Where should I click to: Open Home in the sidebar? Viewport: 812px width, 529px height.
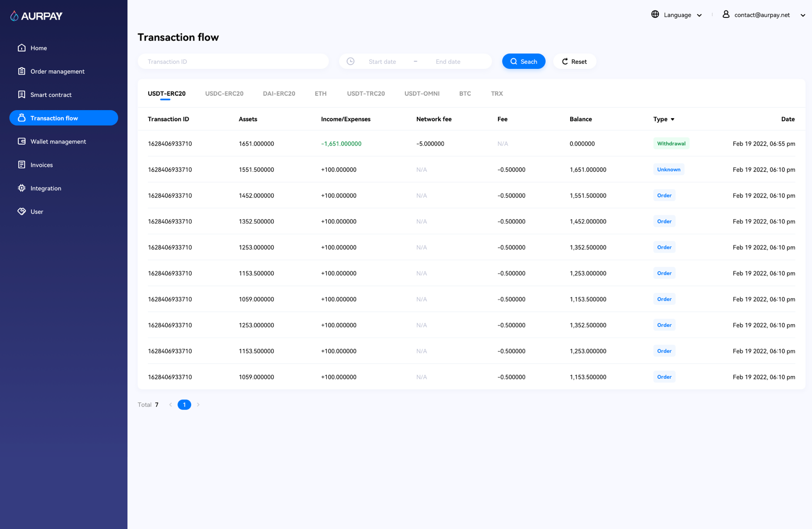(64, 48)
